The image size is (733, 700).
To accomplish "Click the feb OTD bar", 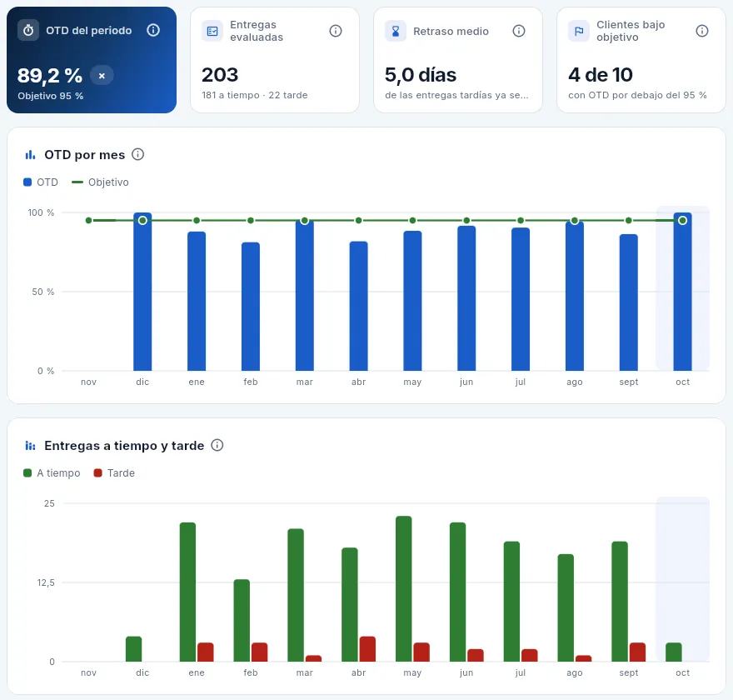I will point(251,307).
